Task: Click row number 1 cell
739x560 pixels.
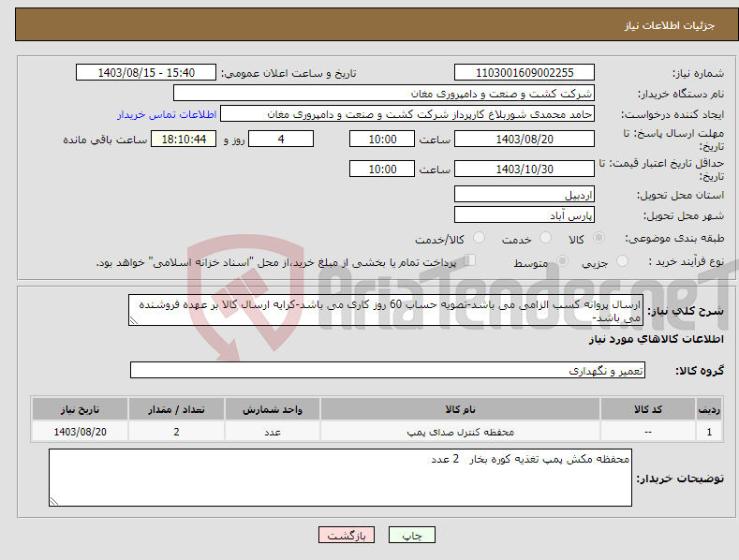Action: point(709,432)
